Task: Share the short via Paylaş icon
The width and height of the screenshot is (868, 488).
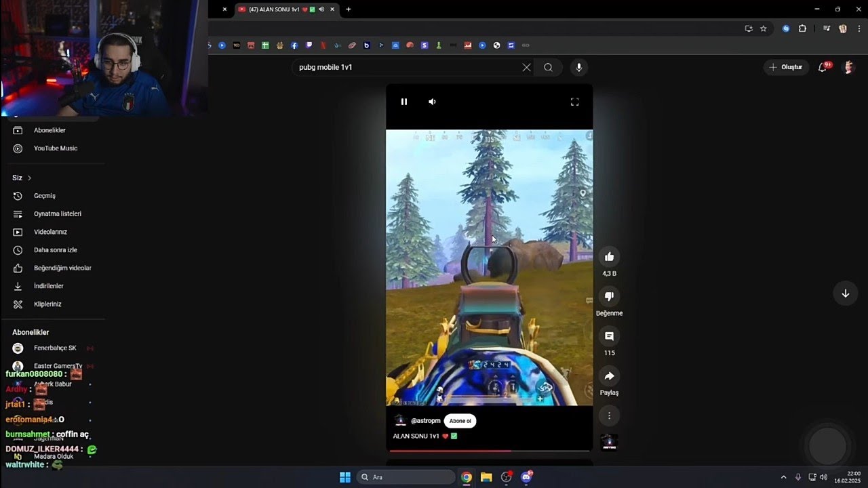Action: 609,376
